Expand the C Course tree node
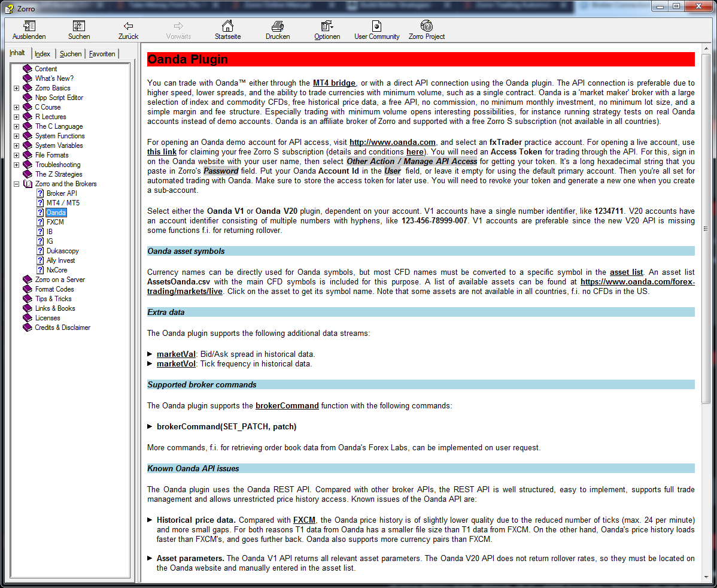Image resolution: width=717 pixels, height=588 pixels. pos(17,108)
